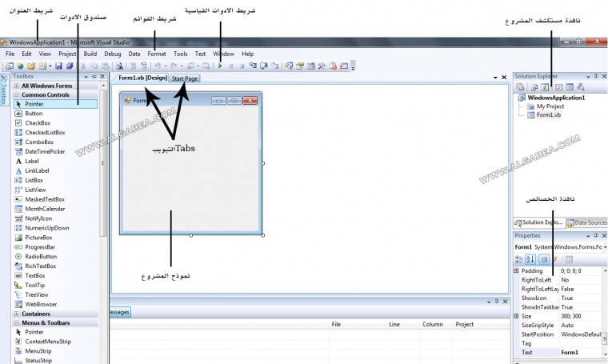
Task: Click the Refresh icon in Solution Explorer toolbar
Action: point(545,87)
